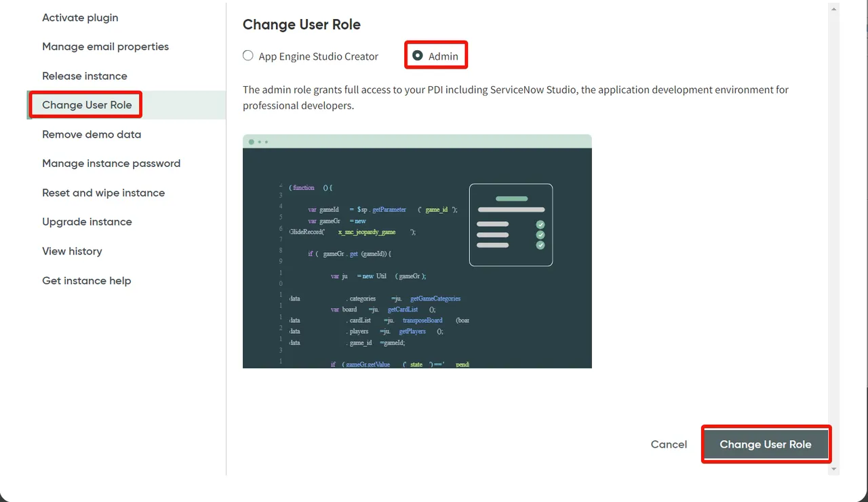Click the scrollbar down arrow
The height and width of the screenshot is (502, 868).
coord(833,468)
